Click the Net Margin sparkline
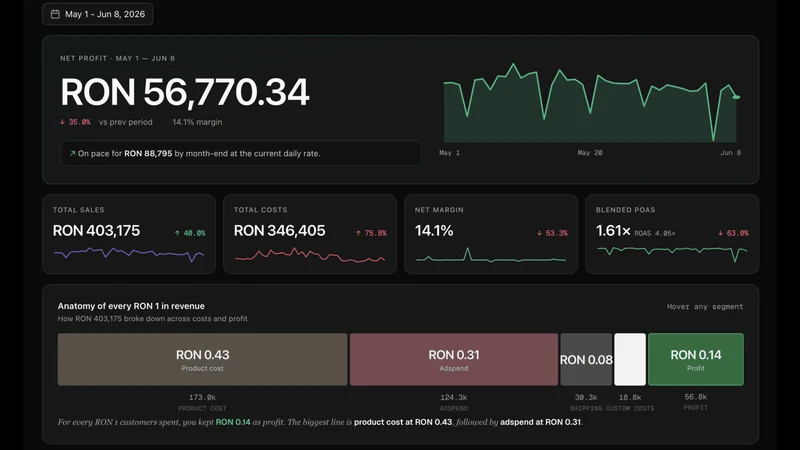 click(x=491, y=255)
